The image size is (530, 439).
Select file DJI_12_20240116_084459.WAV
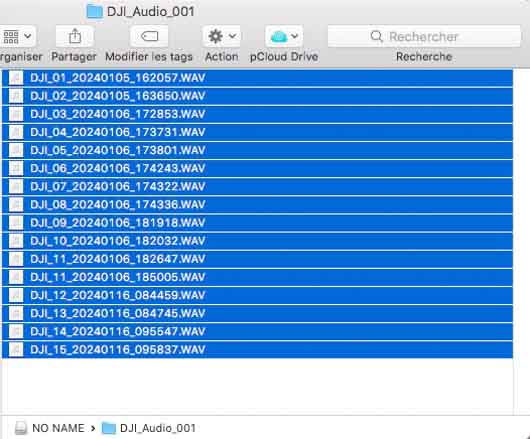coord(257,295)
